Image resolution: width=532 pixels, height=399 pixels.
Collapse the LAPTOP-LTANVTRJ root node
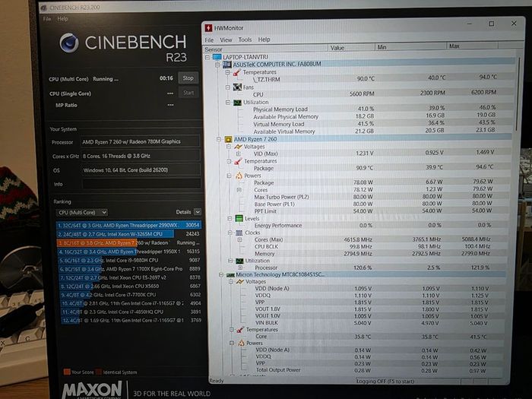207,57
